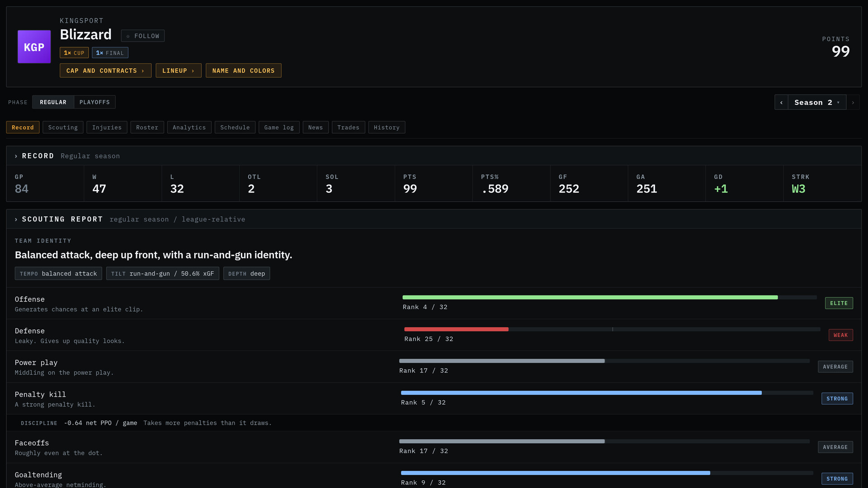868x488 pixels.
Task: Click the DEPTH deep tag
Action: (x=246, y=273)
